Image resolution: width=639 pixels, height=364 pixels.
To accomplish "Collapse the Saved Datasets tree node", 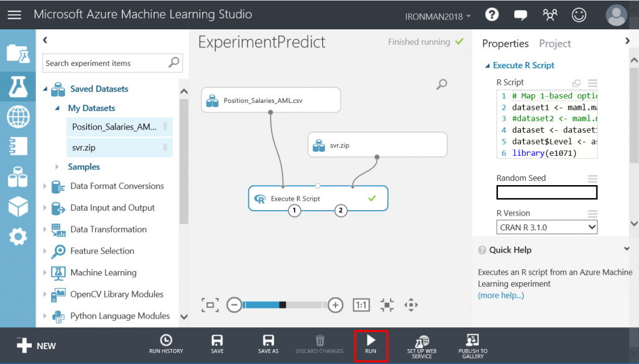I will 45,89.
